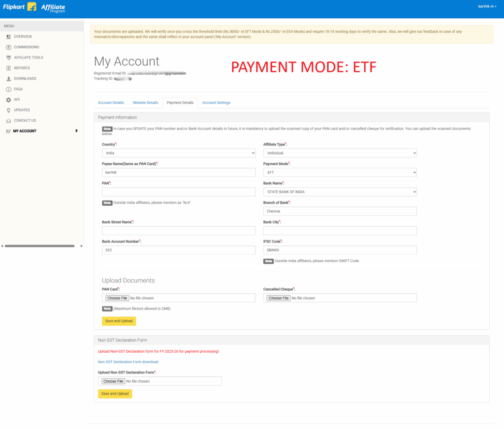Click Save and Upload under PAN Card
Viewport: 504px width, 429px height.
[119, 321]
